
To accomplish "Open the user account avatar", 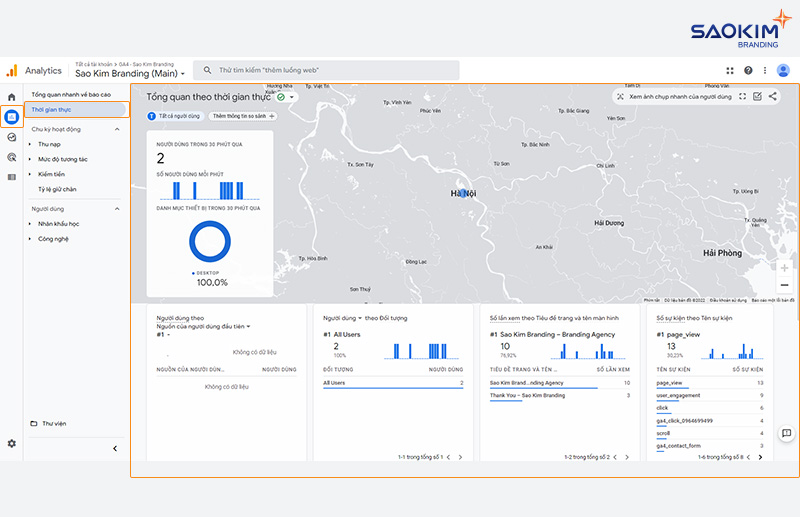I will coord(783,70).
